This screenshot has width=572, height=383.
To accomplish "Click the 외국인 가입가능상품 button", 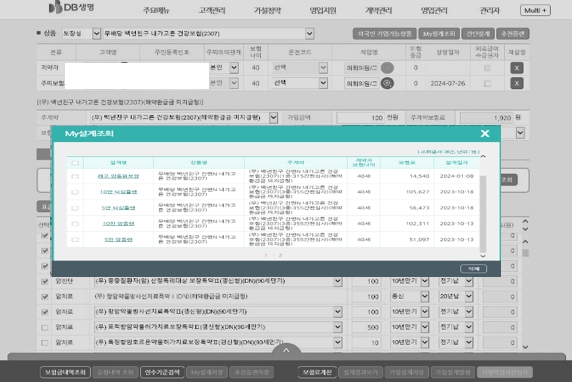I will tap(384, 34).
